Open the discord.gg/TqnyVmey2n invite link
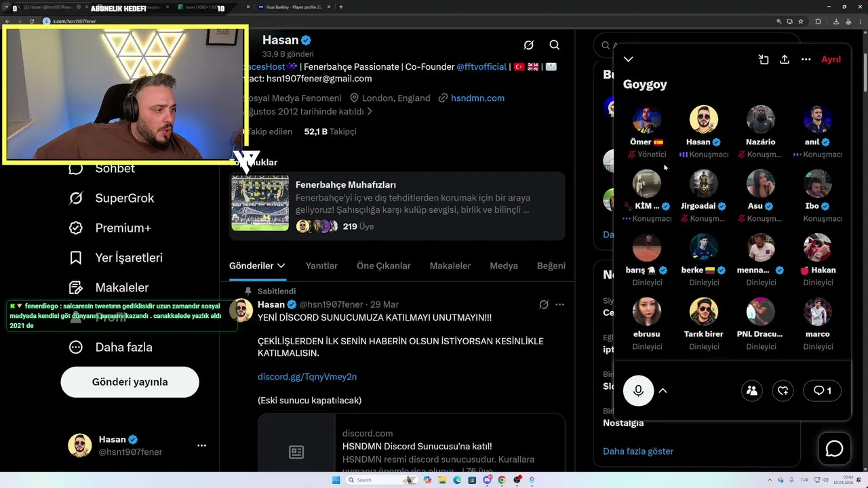 307,377
